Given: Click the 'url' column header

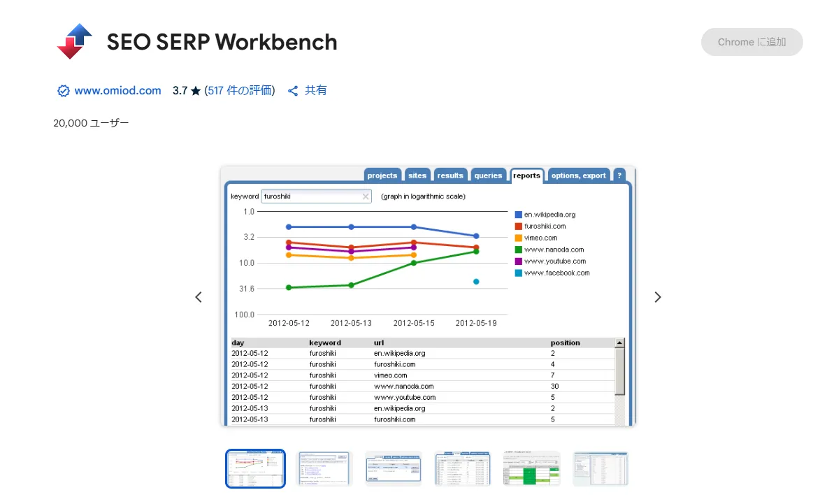Looking at the screenshot, I should [379, 343].
